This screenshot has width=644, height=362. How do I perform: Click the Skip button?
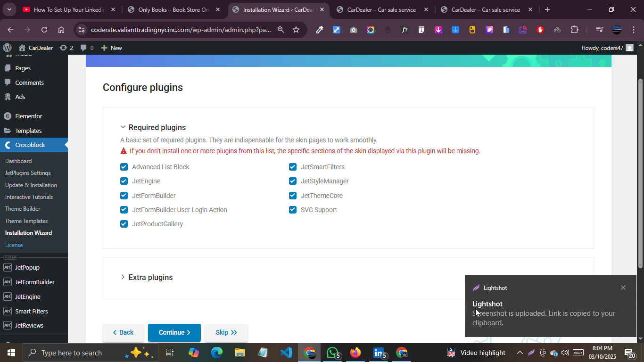tap(226, 332)
